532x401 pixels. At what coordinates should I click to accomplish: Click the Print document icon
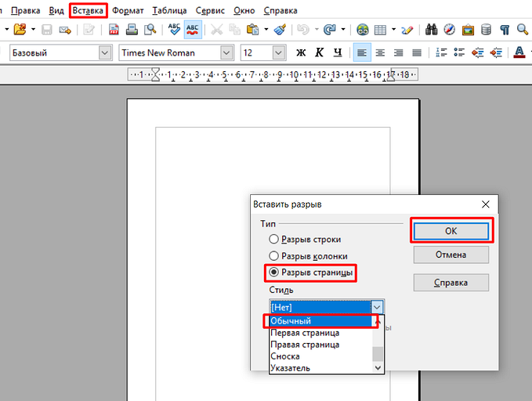pos(132,30)
